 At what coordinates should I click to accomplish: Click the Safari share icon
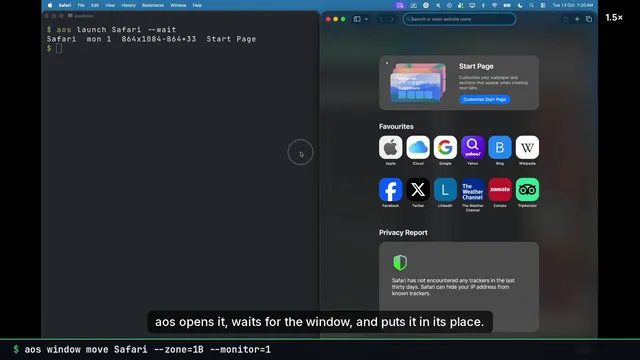(565, 19)
